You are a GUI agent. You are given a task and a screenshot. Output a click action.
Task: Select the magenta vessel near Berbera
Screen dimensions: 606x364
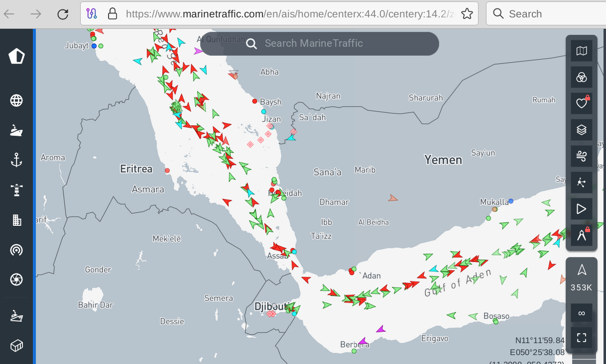click(x=363, y=341)
